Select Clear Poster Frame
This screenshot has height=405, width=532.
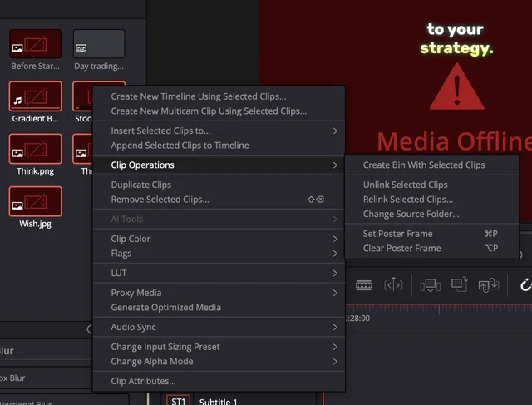tap(432, 248)
